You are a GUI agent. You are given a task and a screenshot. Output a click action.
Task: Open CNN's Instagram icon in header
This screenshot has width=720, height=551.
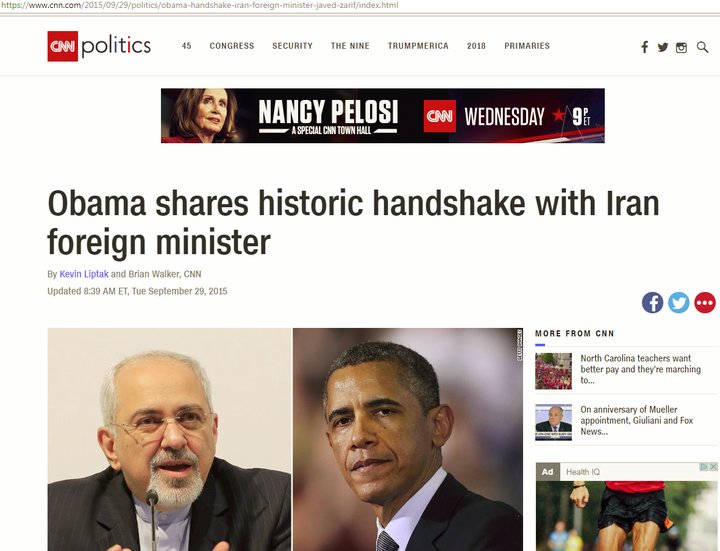(681, 47)
